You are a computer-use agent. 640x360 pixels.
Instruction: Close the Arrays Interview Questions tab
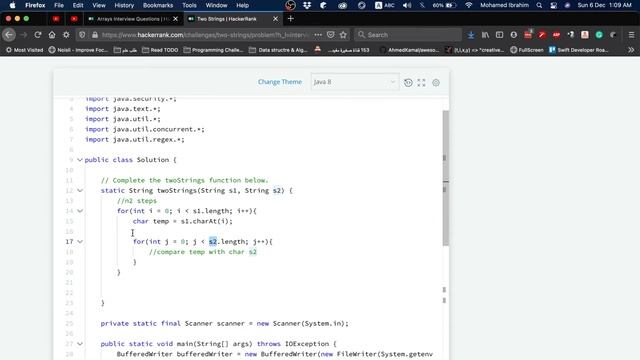click(176, 19)
